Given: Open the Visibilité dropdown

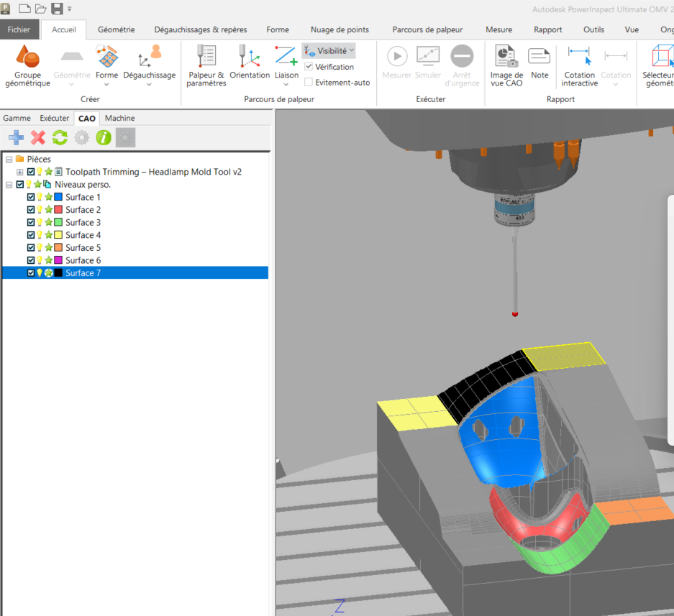Looking at the screenshot, I should (329, 51).
